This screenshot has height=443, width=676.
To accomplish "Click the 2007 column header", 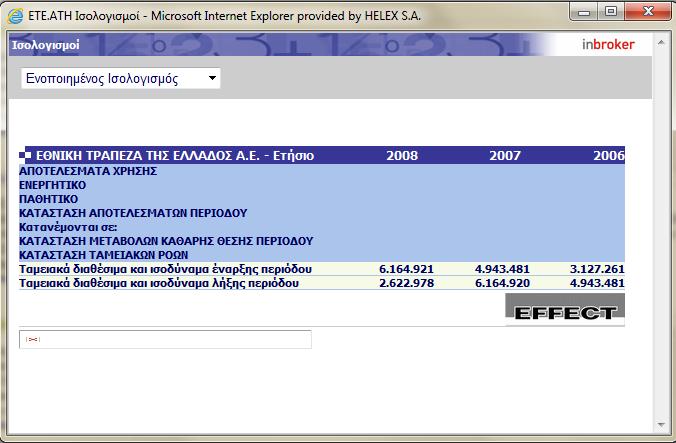I will 505,155.
